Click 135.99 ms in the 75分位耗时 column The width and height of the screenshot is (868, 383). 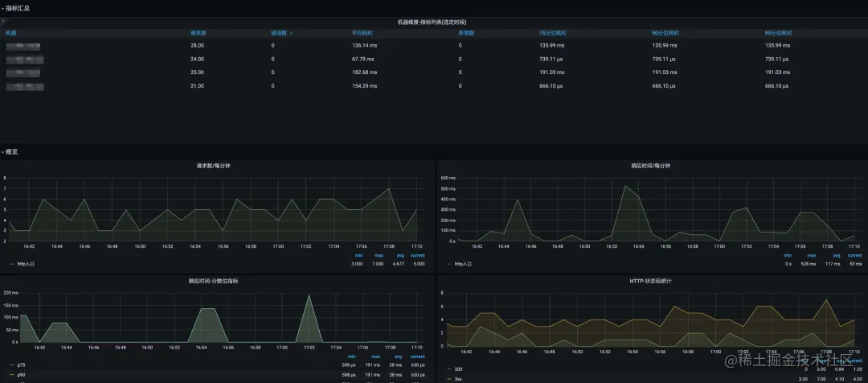click(x=552, y=45)
